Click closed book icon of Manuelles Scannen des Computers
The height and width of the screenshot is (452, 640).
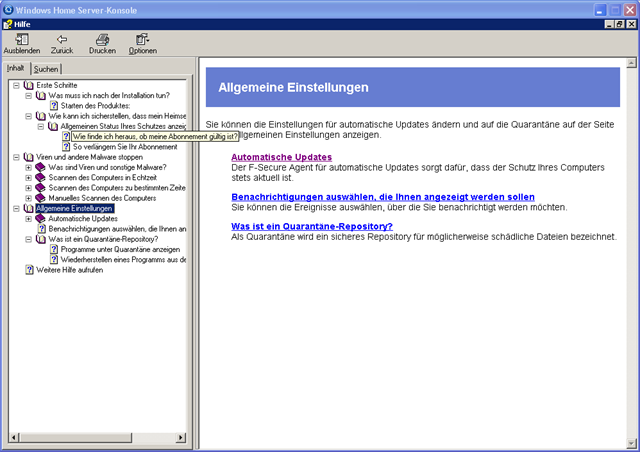[x=40, y=198]
